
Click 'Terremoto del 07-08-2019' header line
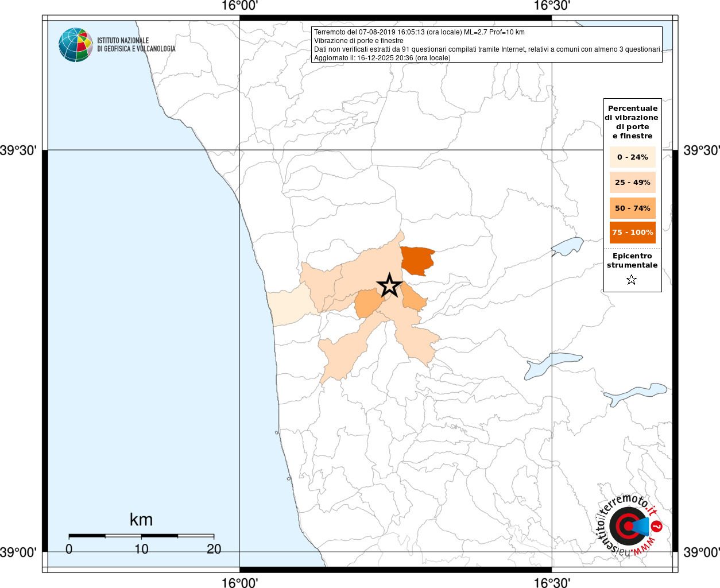tap(419, 32)
